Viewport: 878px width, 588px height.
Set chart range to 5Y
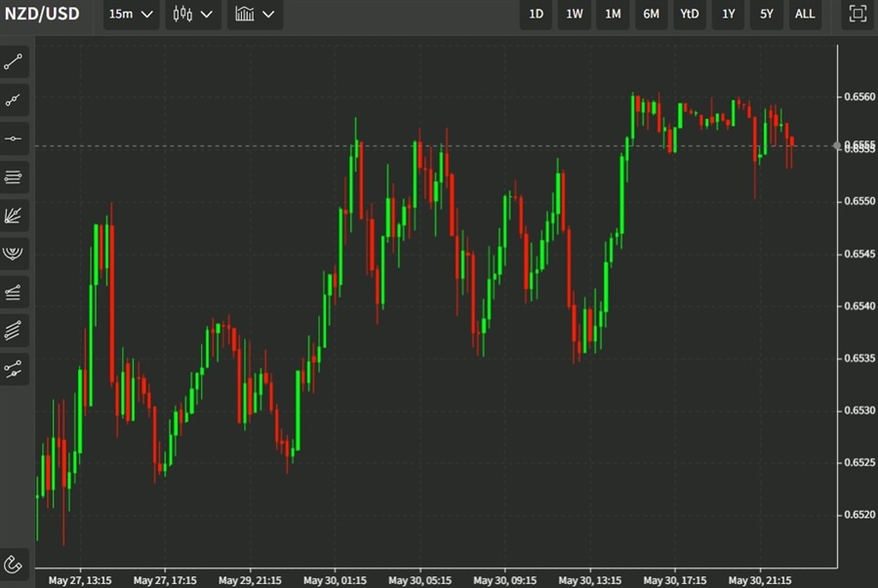click(766, 14)
